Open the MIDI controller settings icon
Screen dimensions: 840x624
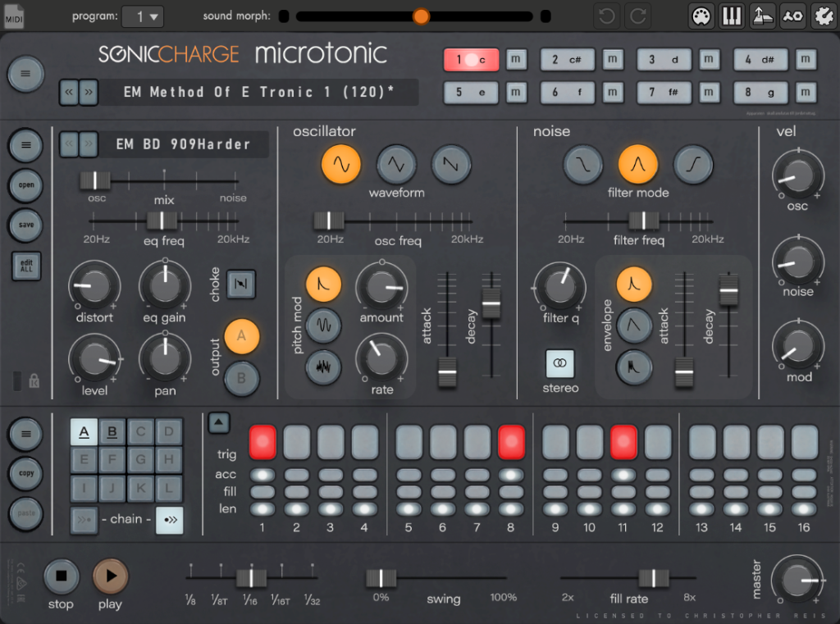pos(701,16)
